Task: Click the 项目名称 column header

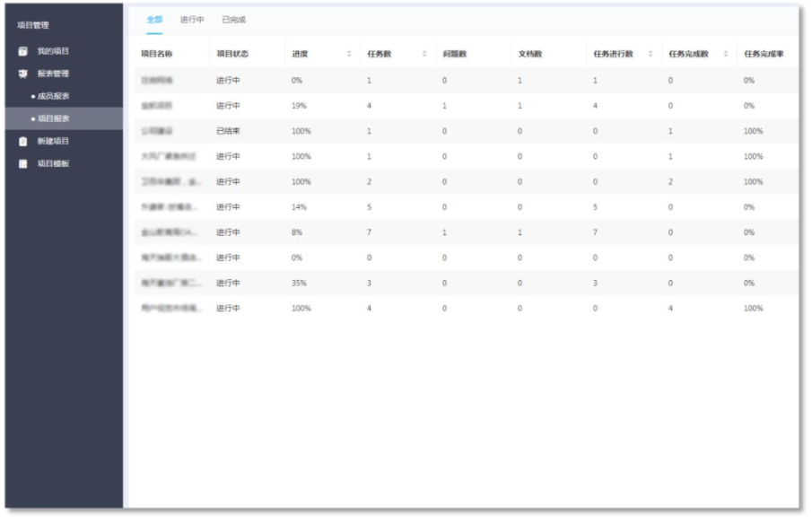Action: pyautogui.click(x=157, y=54)
